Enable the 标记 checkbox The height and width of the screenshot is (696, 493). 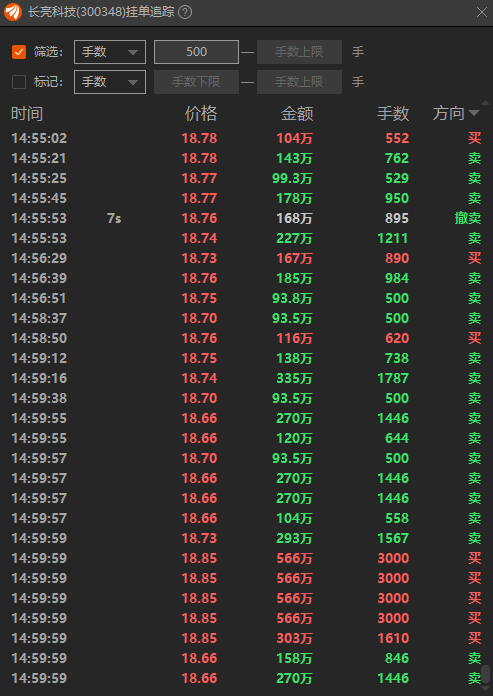(x=19, y=82)
